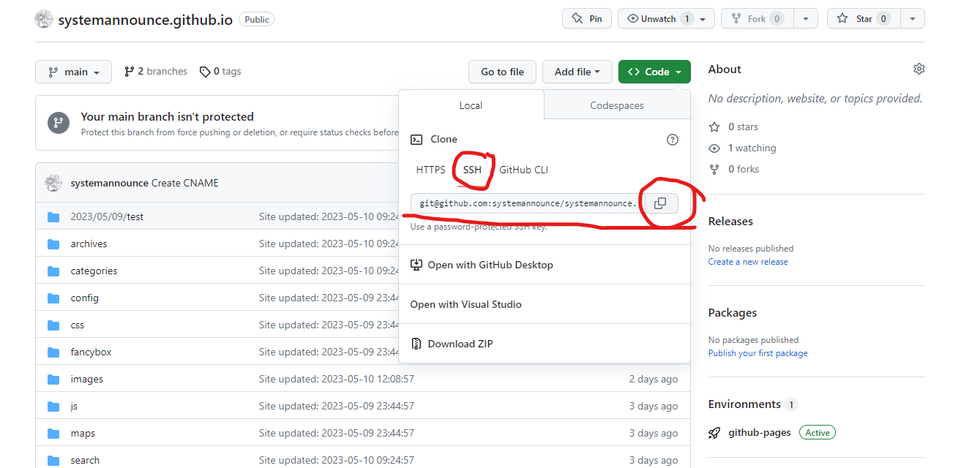
Task: Click the folder icon for 2023/05/09/test
Action: 53,216
